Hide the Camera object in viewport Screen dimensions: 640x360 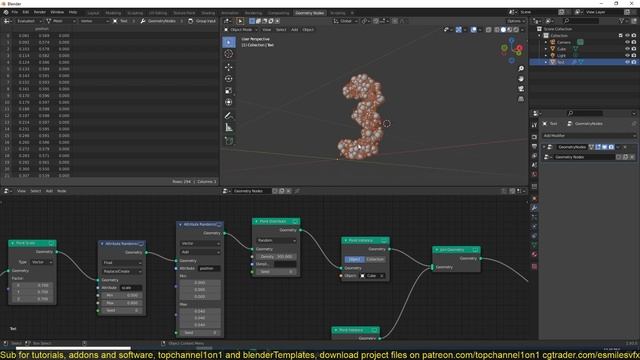coord(627,42)
